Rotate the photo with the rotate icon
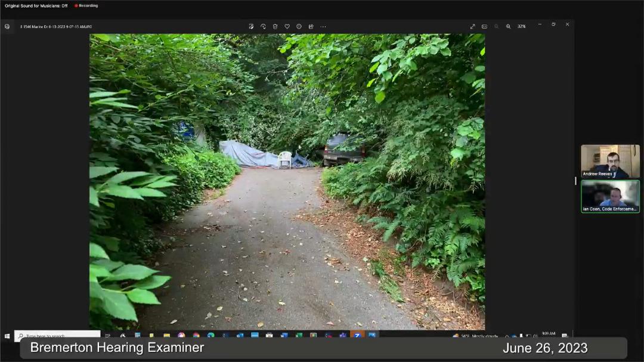 tap(263, 26)
